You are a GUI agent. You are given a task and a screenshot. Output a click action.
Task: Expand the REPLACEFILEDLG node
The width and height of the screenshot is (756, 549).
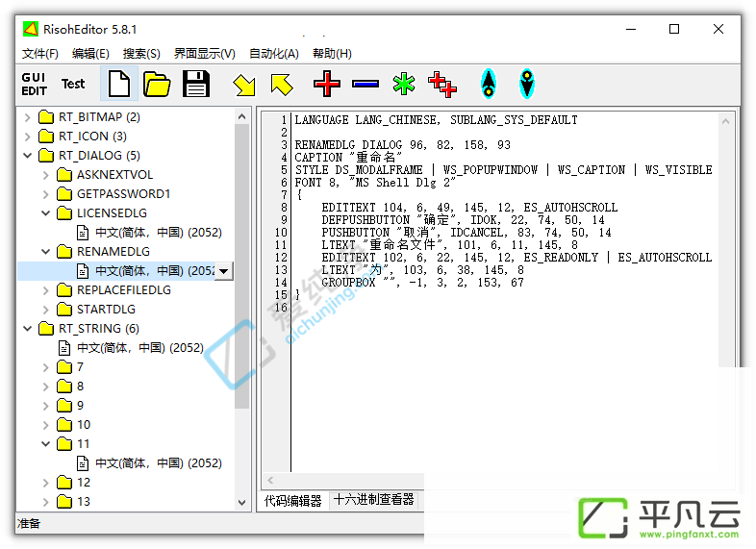(x=46, y=290)
